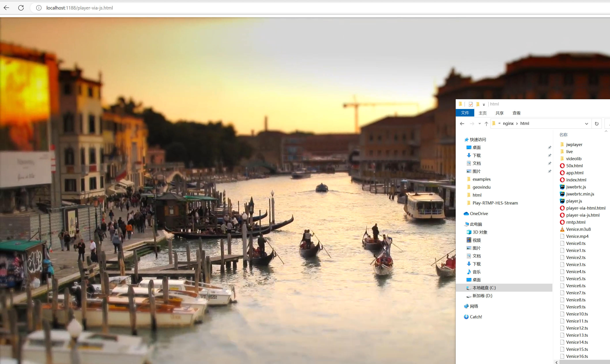Click the properties checkmark quick access icon

point(471,104)
